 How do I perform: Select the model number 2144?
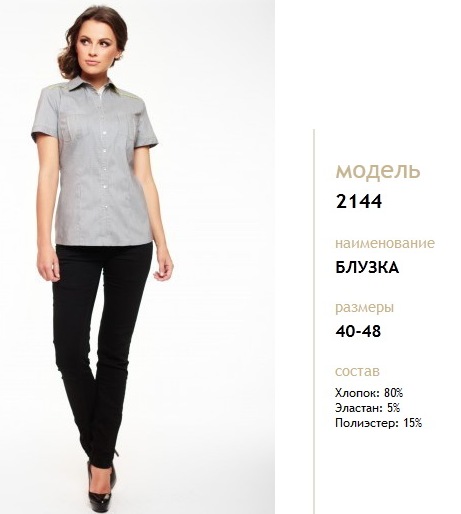[x=359, y=202]
